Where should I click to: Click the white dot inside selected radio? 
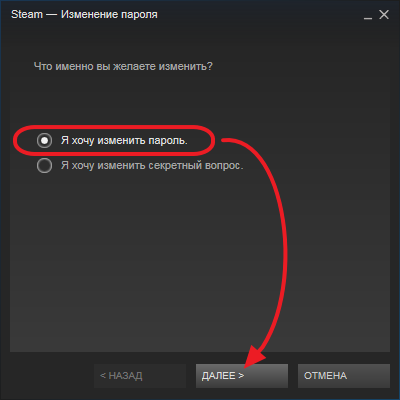click(x=44, y=140)
